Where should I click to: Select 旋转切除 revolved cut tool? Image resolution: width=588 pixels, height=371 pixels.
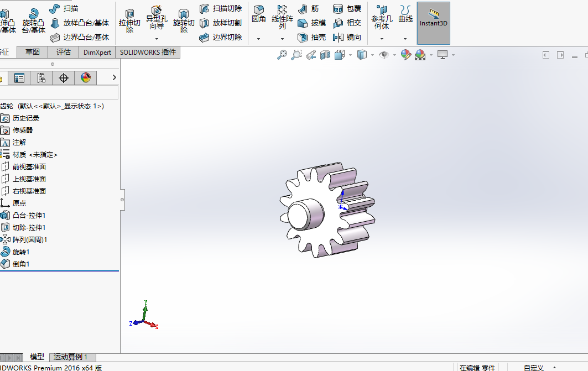184,22
